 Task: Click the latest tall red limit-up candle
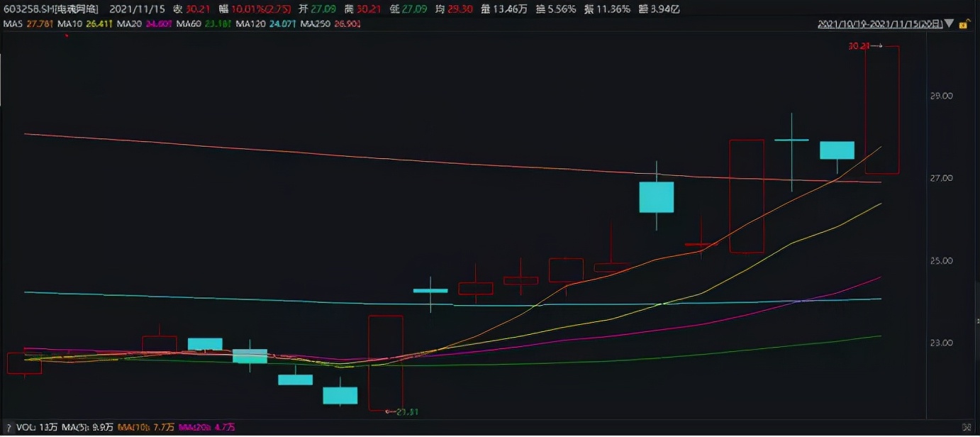point(882,110)
